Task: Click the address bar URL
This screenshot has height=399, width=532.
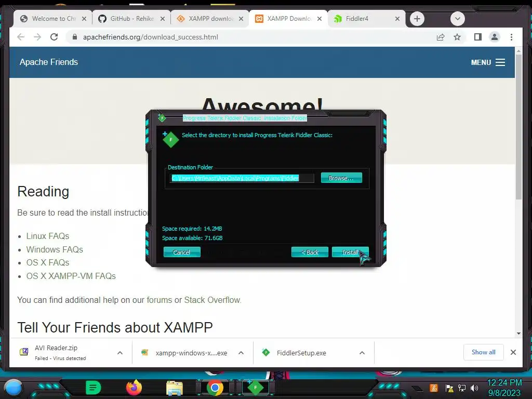Action: 150,37
